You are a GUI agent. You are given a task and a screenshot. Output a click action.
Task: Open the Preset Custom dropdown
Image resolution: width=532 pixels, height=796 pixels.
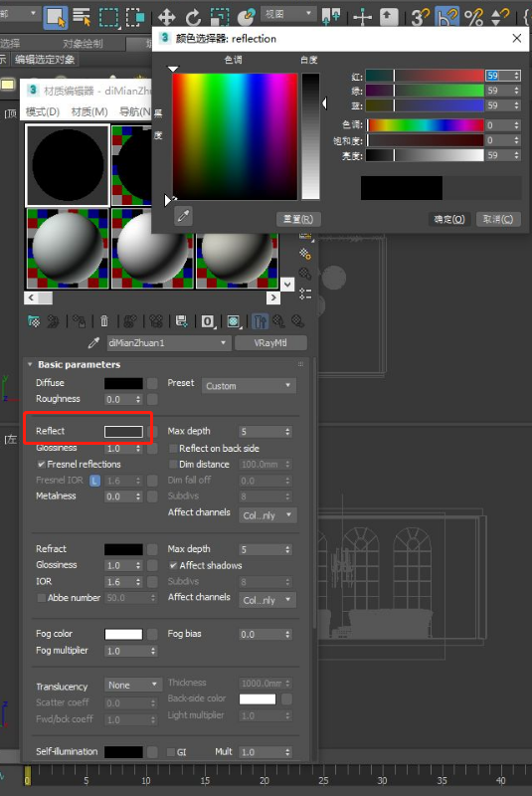pos(249,386)
